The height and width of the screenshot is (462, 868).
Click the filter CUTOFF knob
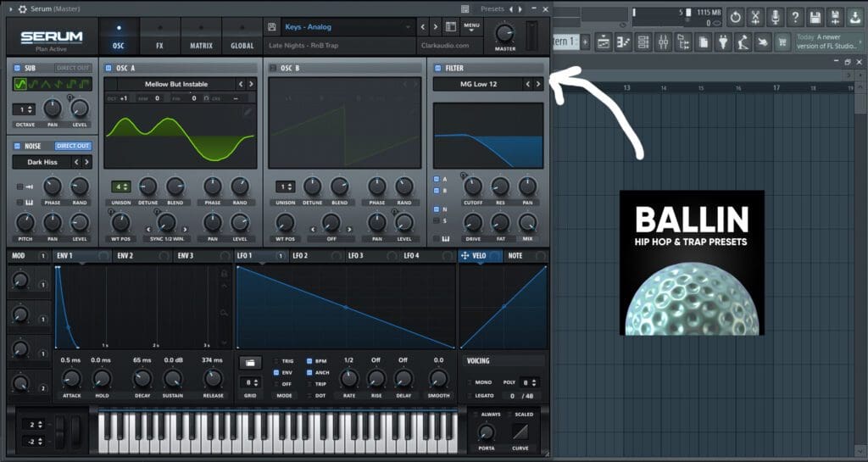473,186
